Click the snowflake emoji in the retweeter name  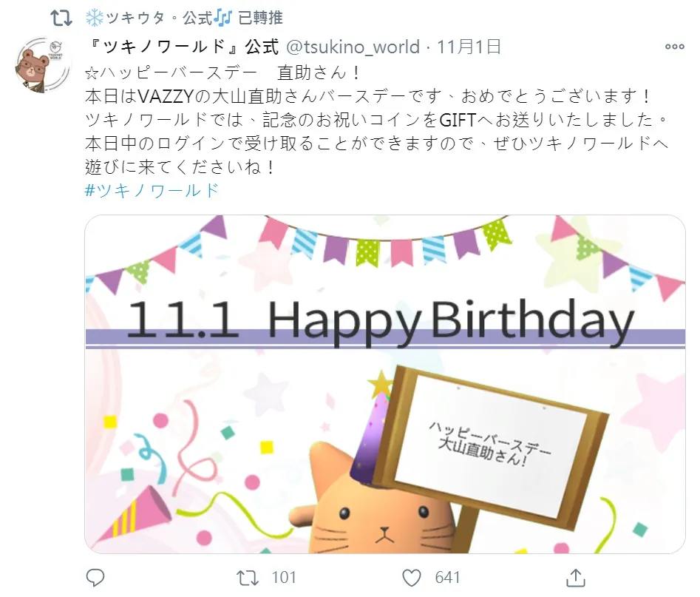[94, 18]
